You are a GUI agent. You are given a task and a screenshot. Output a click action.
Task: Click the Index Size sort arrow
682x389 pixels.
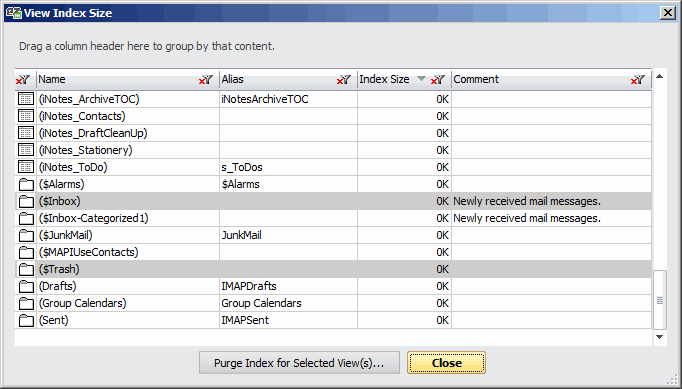(x=421, y=79)
